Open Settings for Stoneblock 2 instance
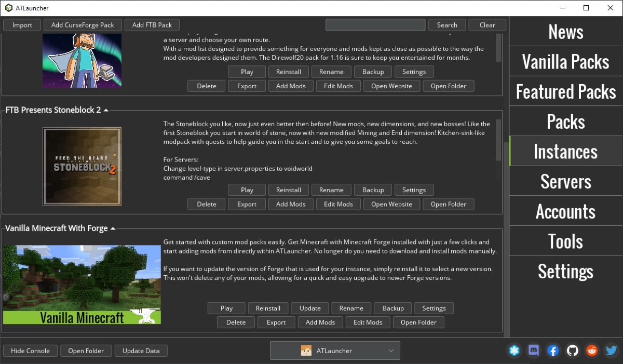 click(x=414, y=190)
